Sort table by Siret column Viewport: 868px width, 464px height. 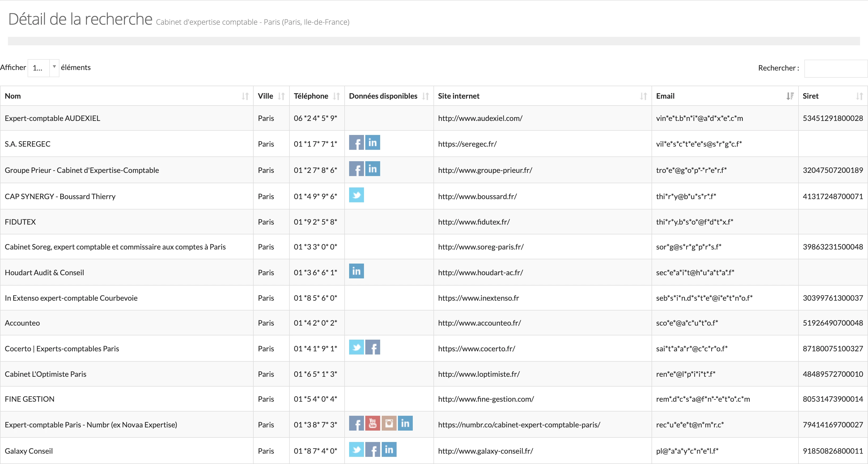[833, 96]
